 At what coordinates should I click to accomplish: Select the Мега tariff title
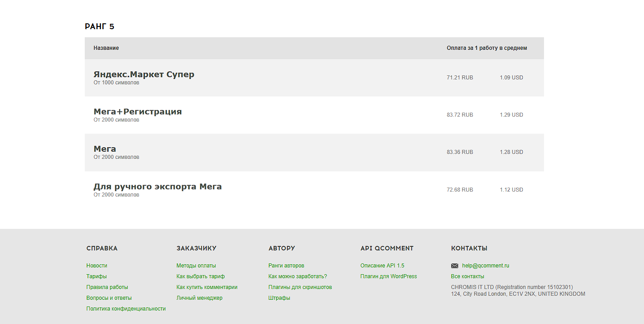point(105,149)
